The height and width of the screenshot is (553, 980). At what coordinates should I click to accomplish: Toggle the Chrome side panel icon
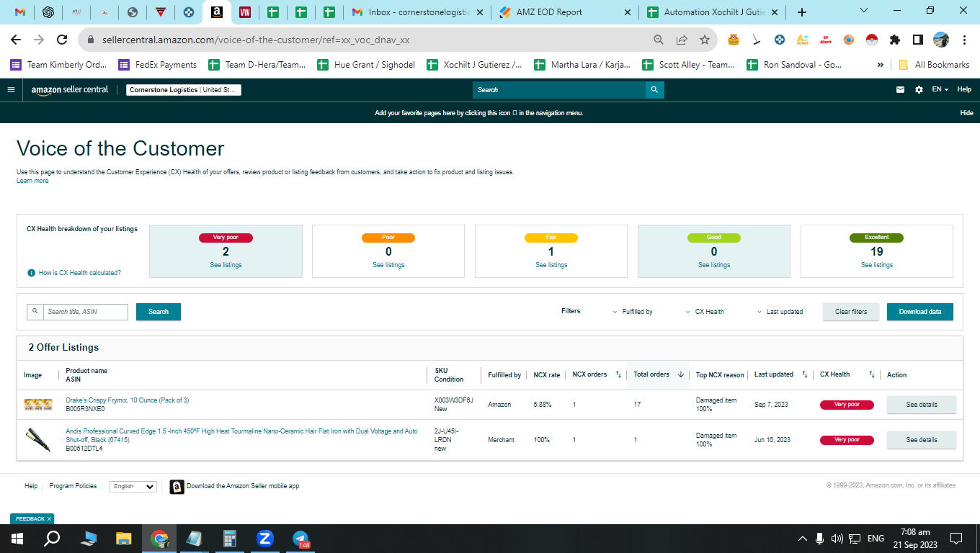click(x=918, y=40)
